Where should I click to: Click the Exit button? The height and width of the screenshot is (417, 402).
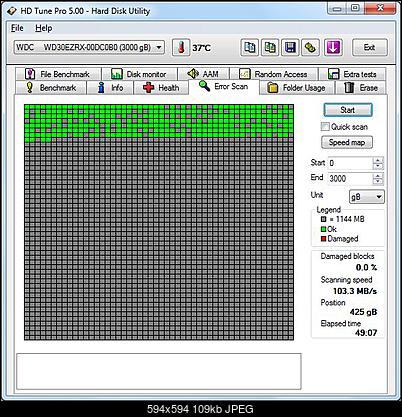[370, 47]
